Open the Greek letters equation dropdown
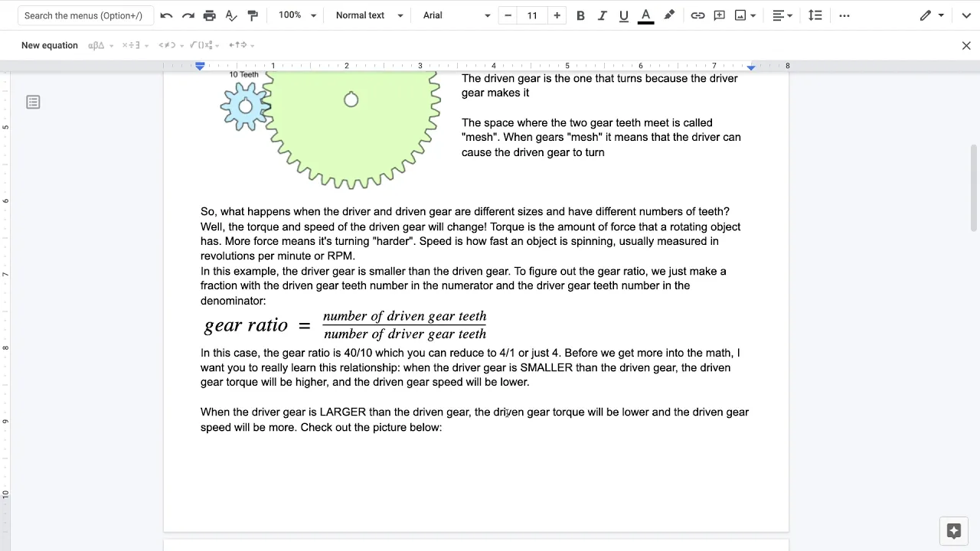The width and height of the screenshot is (980, 551). pos(100,45)
